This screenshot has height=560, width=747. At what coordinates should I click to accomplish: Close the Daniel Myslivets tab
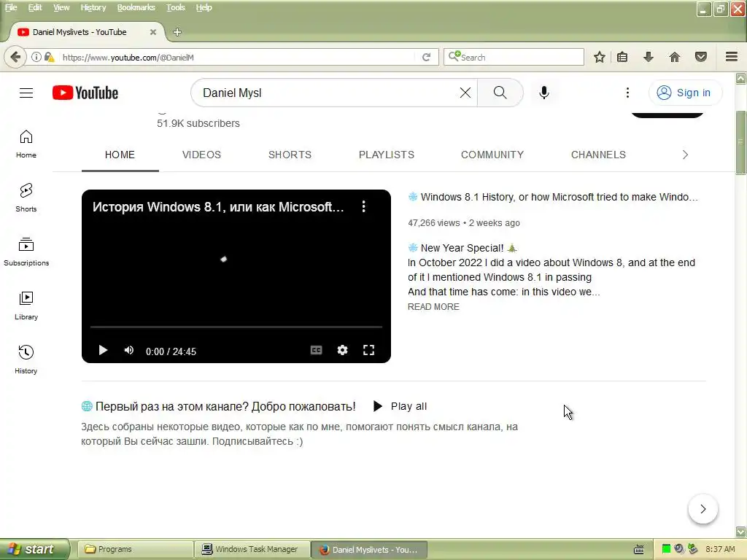point(153,32)
